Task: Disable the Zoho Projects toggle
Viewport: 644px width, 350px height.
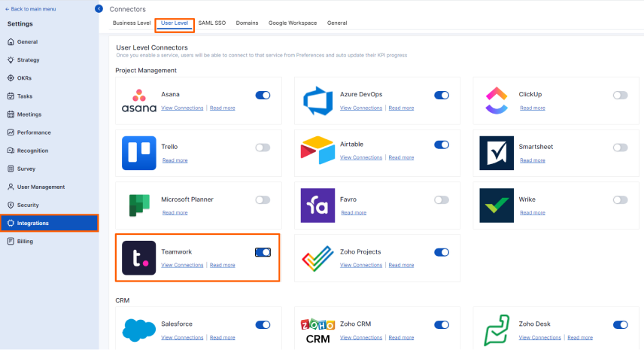Action: 442,252
